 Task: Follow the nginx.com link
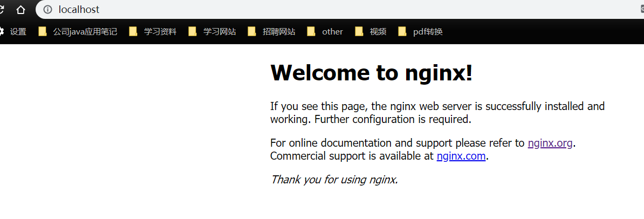[x=461, y=156]
